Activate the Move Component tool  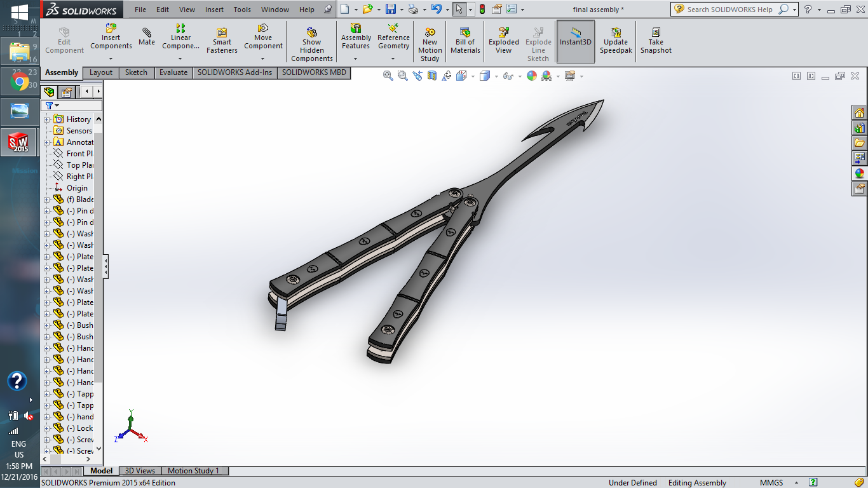click(x=263, y=38)
